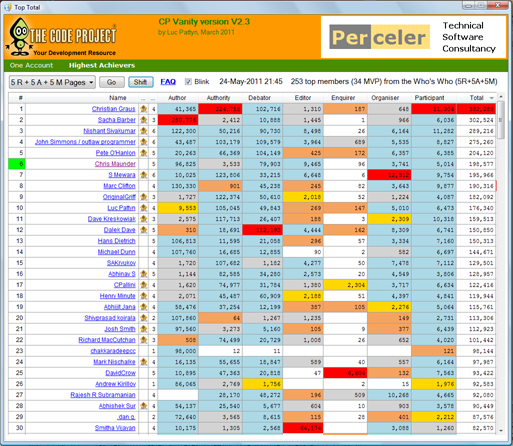
Task: Click the scroll up arrow of table scrollbar
Action: pos(501,97)
